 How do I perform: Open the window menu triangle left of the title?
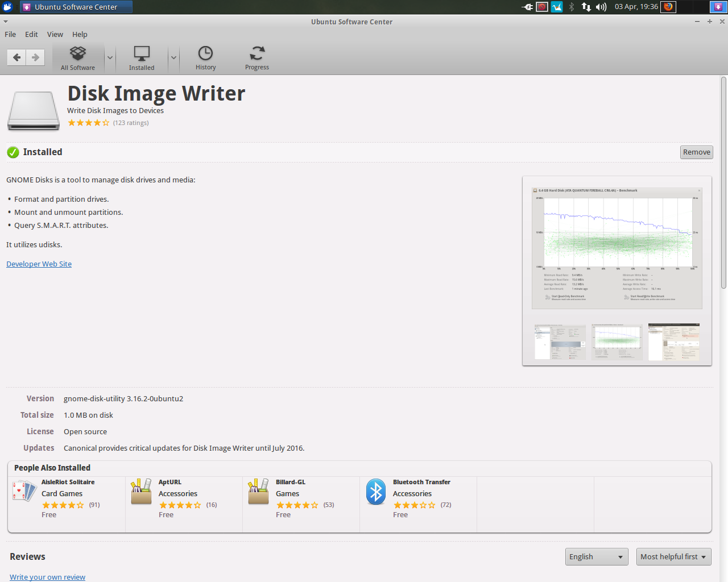tap(6, 22)
